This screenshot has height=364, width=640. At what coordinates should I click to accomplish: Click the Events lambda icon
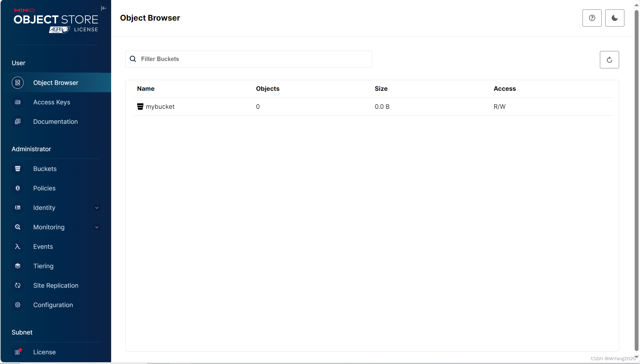point(18,246)
